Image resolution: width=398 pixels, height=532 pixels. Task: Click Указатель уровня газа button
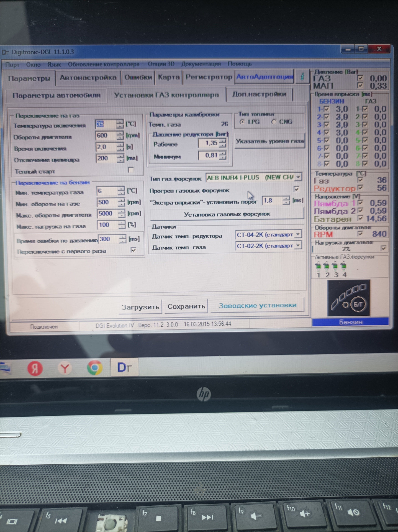(270, 141)
